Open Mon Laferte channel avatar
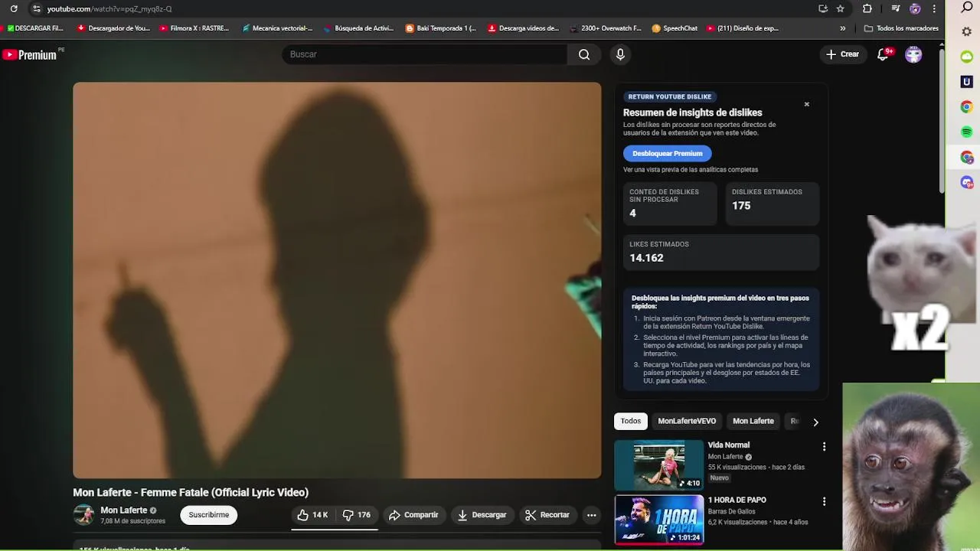 [x=83, y=515]
